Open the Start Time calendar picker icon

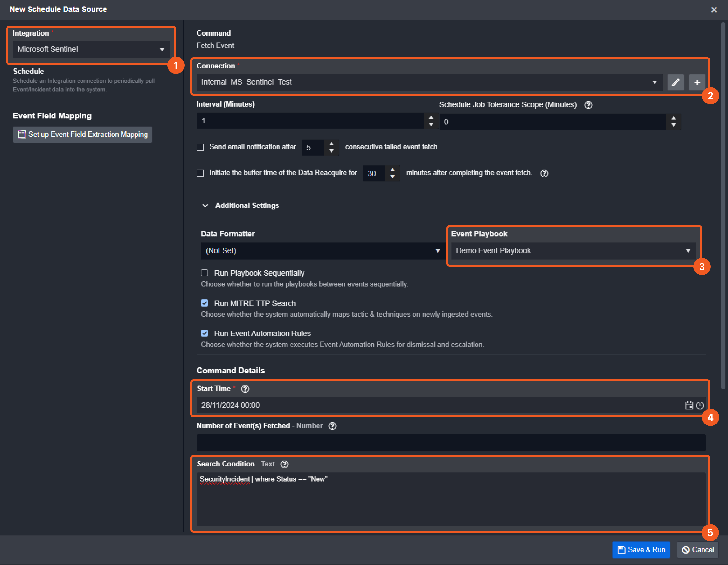[x=689, y=405]
